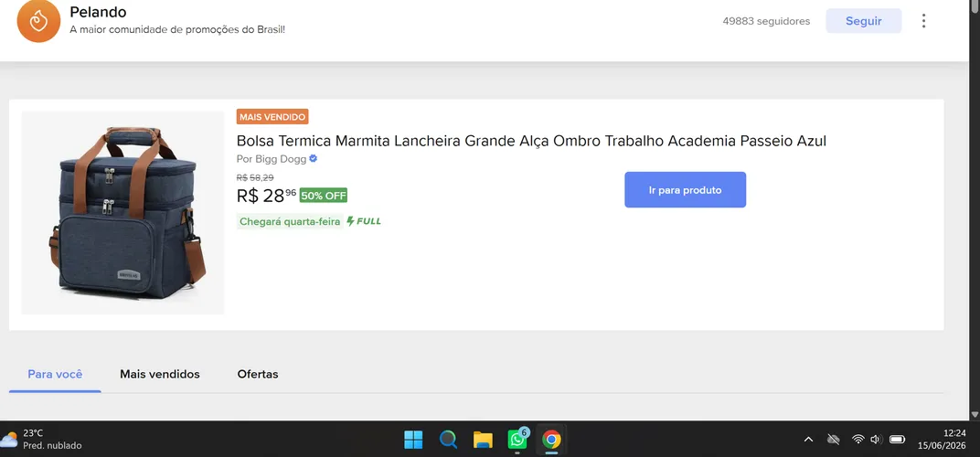The image size is (980, 457).
Task: Open the weather widget showing 23°C
Action: coord(41,440)
